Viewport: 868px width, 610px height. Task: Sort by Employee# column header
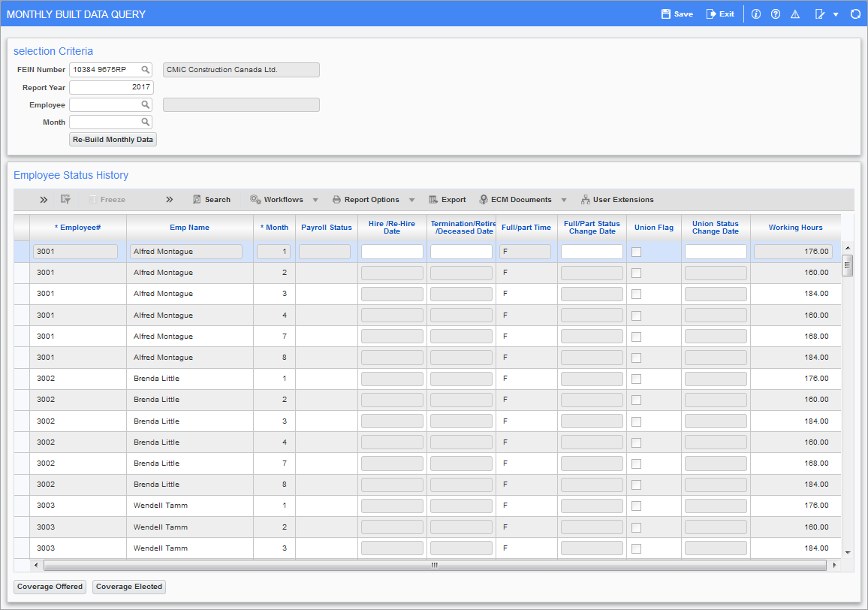[78, 228]
